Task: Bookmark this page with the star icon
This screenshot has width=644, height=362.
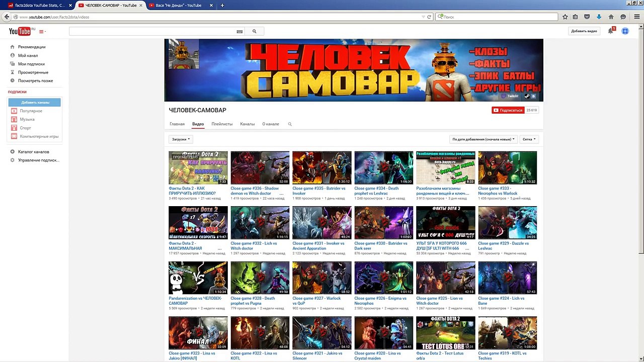Action: coord(565,17)
